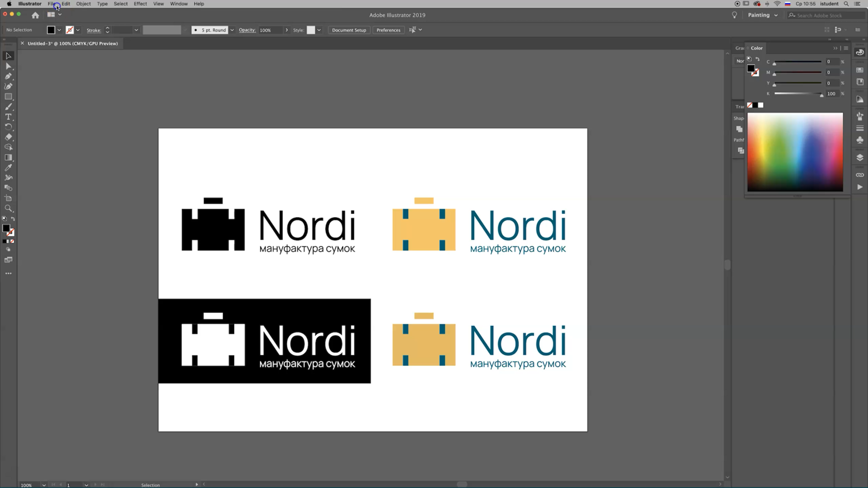The width and height of the screenshot is (868, 488).
Task: Select the Paintbrush tool
Action: (8, 107)
